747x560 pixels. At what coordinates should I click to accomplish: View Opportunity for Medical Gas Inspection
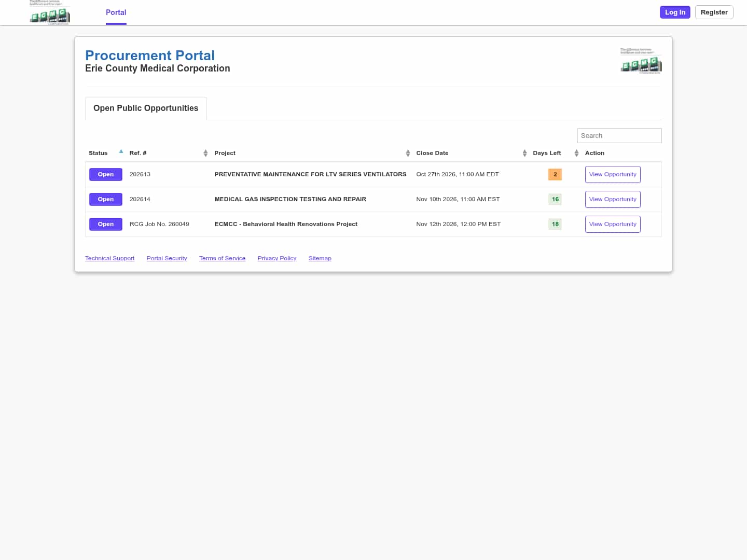(613, 199)
